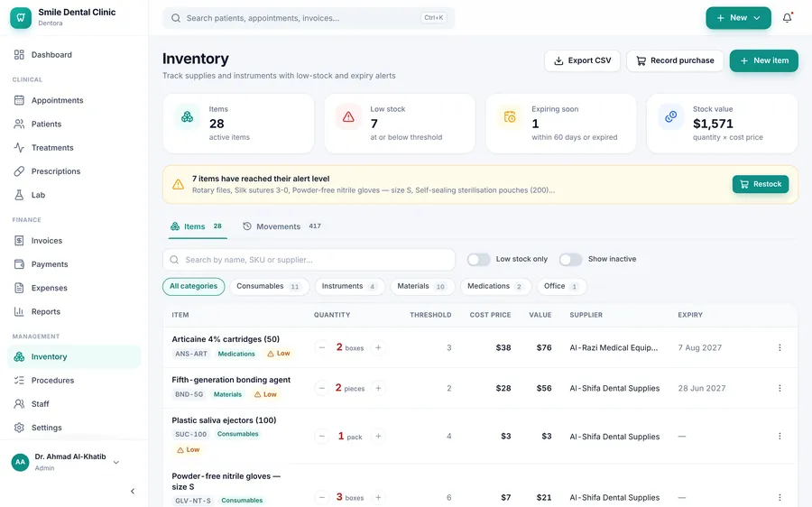Open Payments in the sidebar

pos(74,264)
